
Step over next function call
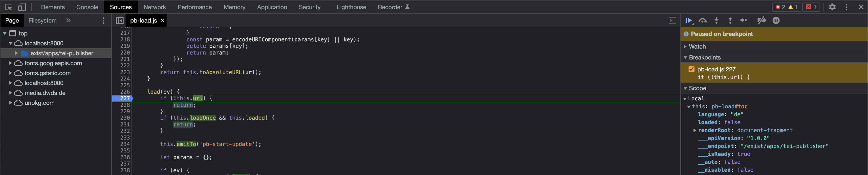click(703, 20)
